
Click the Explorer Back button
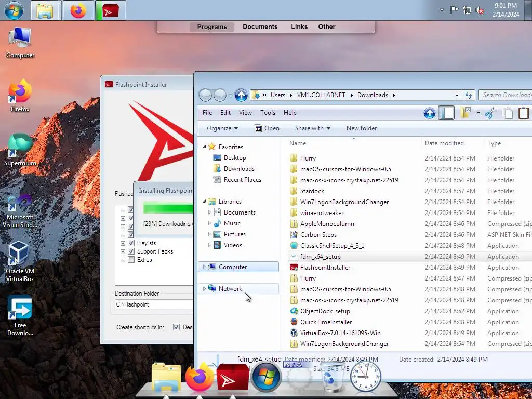205,96
